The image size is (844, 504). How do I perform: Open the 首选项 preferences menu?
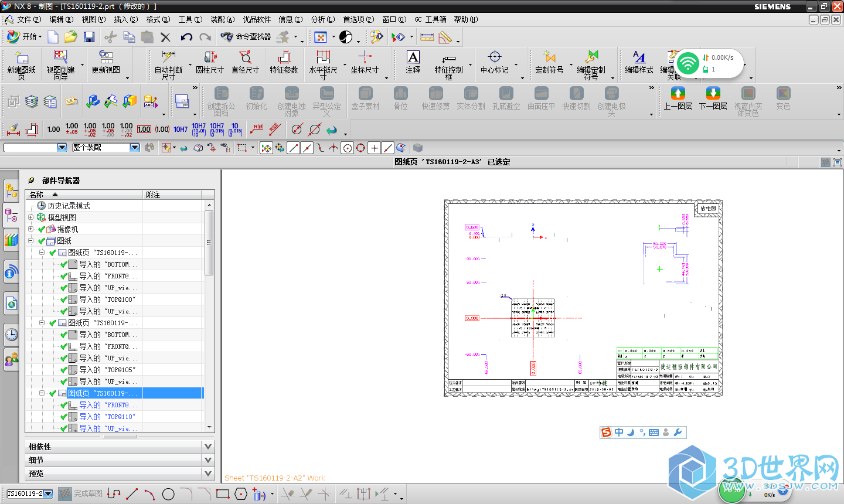click(358, 19)
